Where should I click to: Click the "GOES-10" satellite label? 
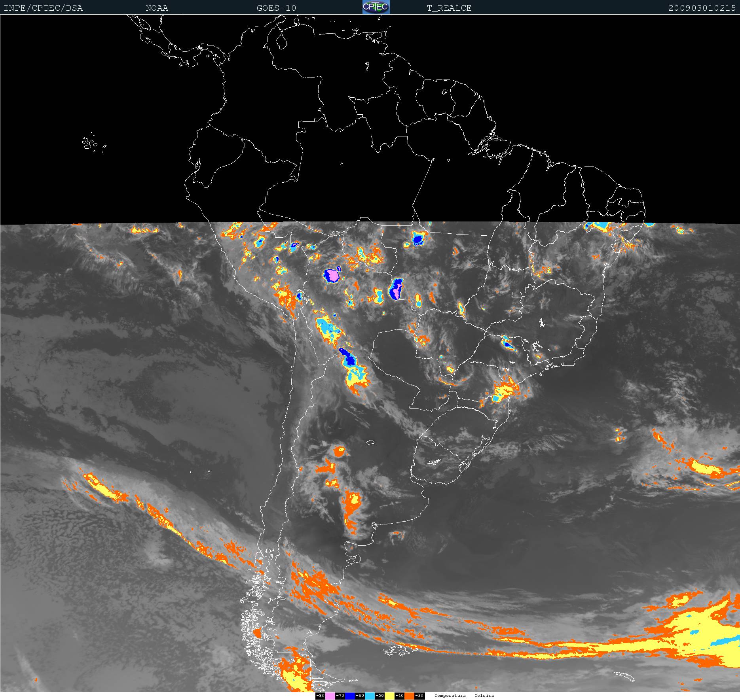click(x=276, y=8)
